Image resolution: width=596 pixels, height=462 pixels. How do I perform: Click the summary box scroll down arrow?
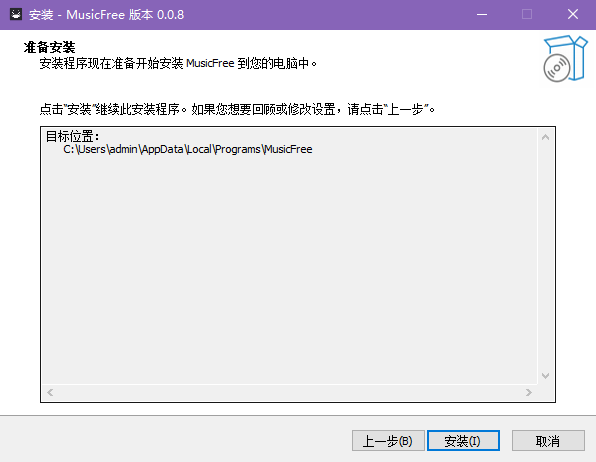(545, 376)
